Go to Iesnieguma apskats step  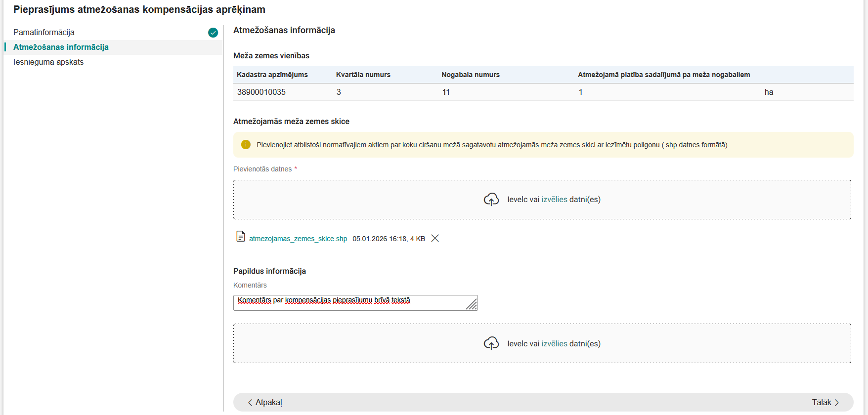point(48,62)
